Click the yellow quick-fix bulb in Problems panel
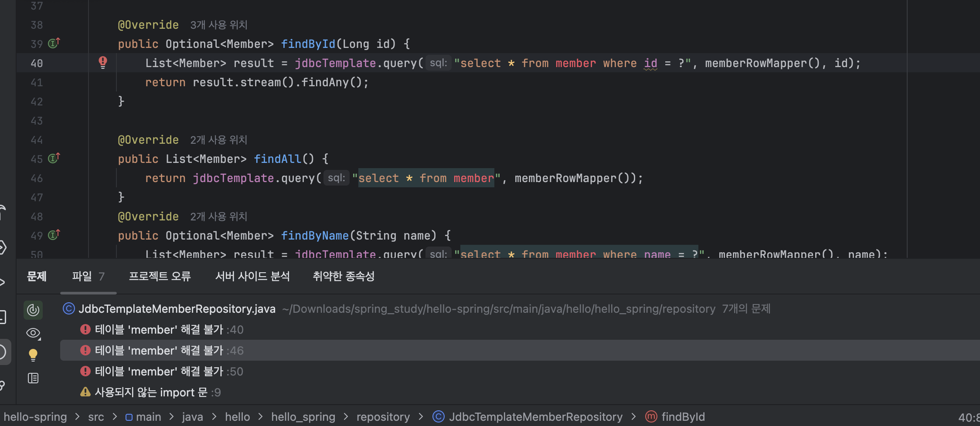Image resolution: width=980 pixels, height=426 pixels. 33,355
